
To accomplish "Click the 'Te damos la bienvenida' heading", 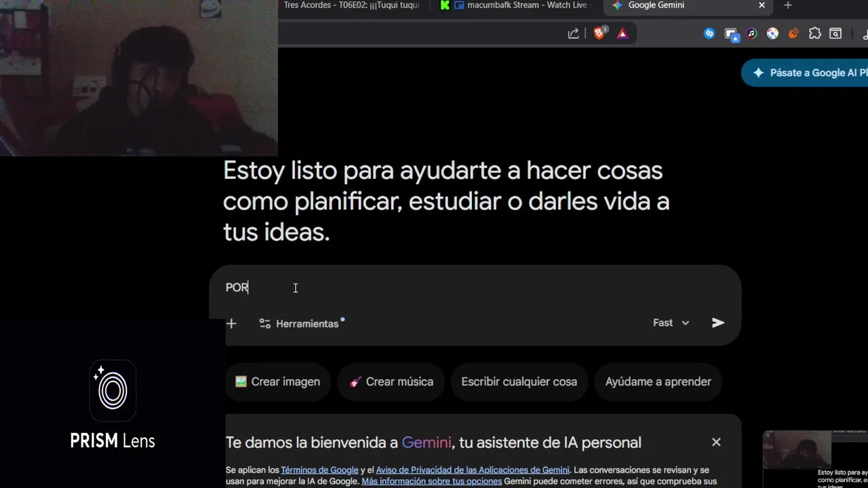I will 433,443.
